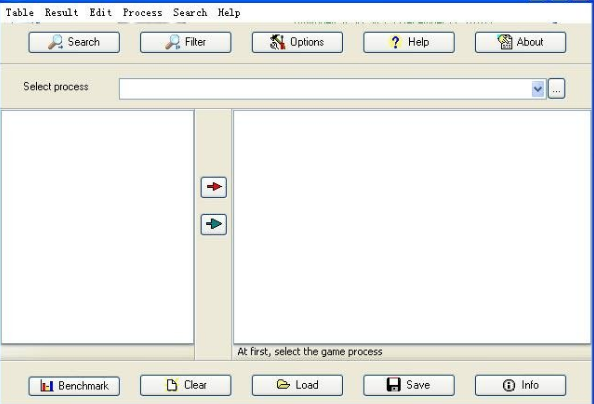
Task: Click inside the Select process combo field
Action: click(326, 89)
